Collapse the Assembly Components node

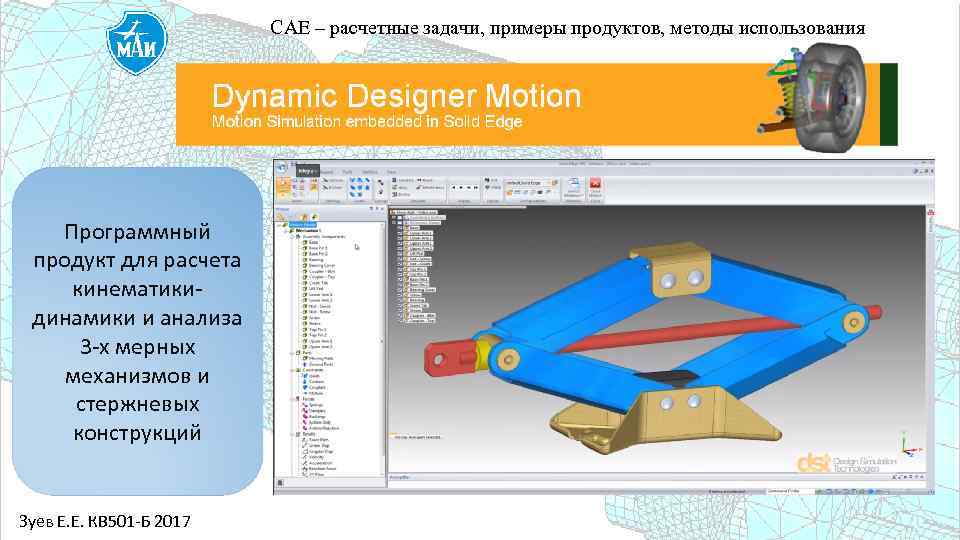coord(292,236)
